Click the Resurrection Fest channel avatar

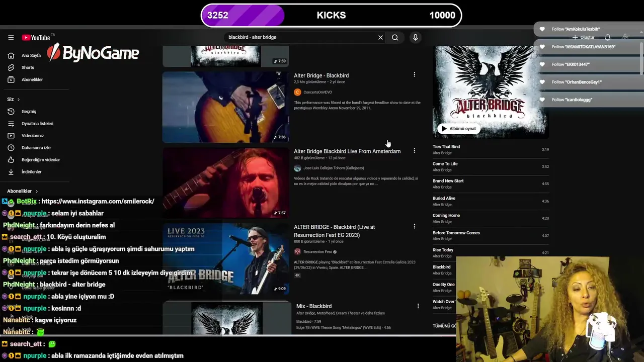tap(297, 251)
